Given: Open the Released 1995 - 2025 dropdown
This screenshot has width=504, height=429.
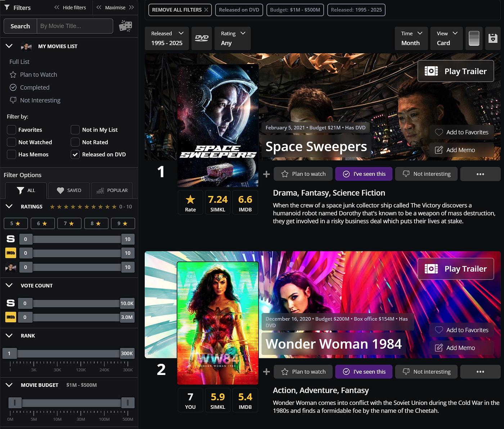Looking at the screenshot, I should tap(167, 38).
